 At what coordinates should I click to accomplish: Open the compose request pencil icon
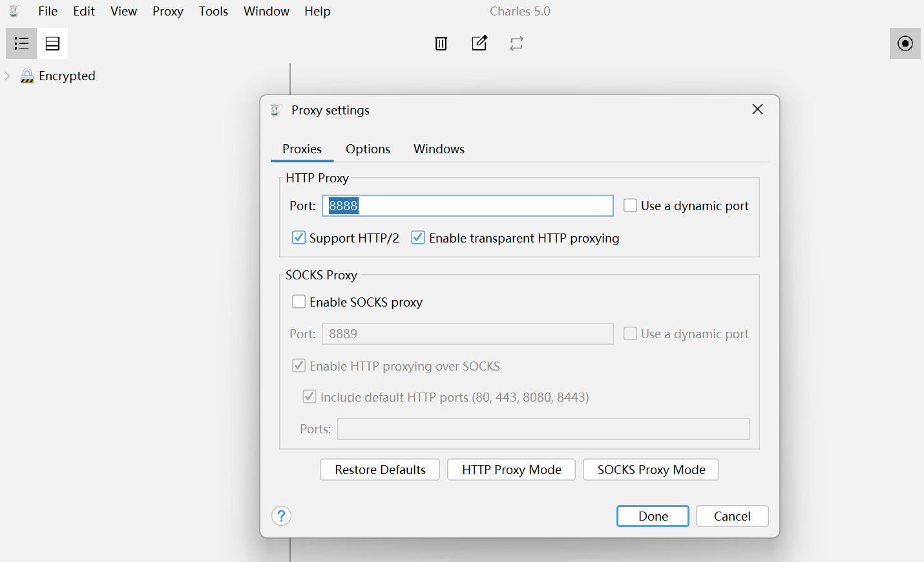[479, 43]
